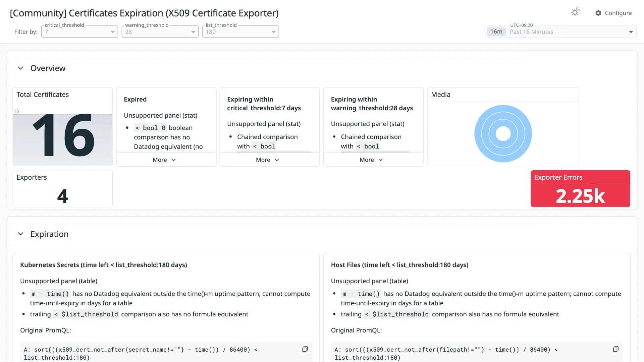644x362 pixels.
Task: Open the critical_threshold dropdown
Action: coord(79,32)
